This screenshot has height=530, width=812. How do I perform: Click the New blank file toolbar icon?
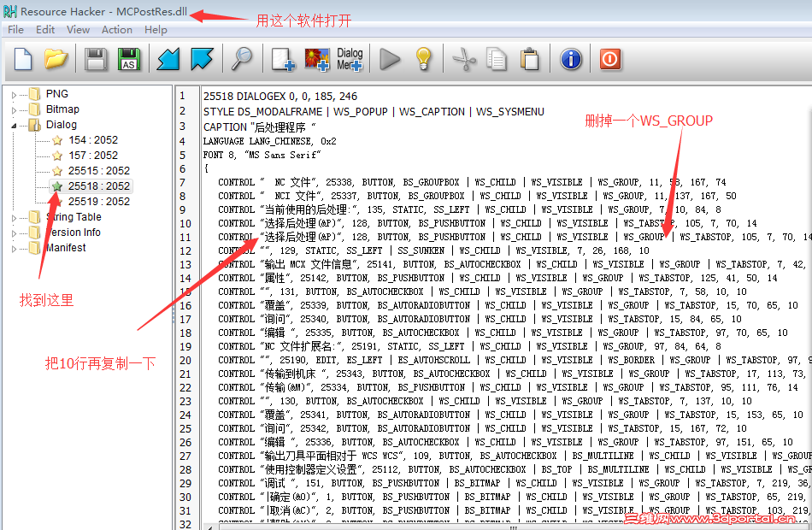point(23,59)
